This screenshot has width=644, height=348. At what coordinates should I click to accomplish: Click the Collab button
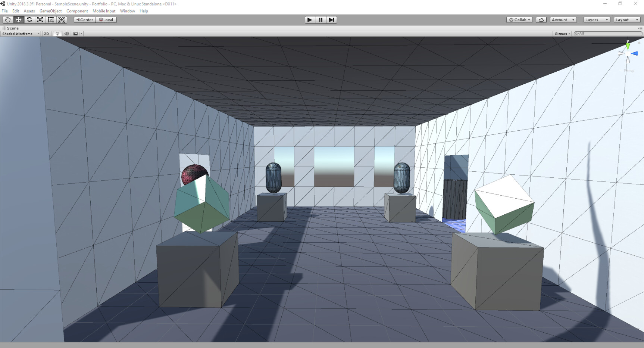[x=519, y=20]
